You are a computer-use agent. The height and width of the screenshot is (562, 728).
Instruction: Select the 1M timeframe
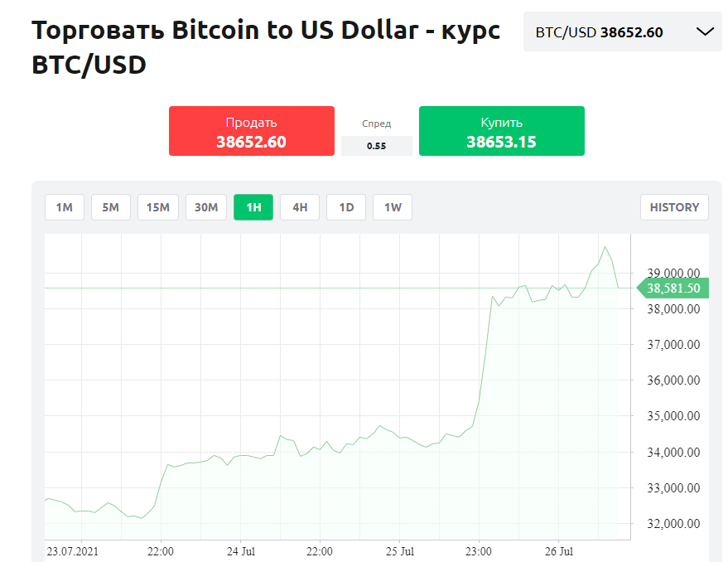click(x=65, y=207)
